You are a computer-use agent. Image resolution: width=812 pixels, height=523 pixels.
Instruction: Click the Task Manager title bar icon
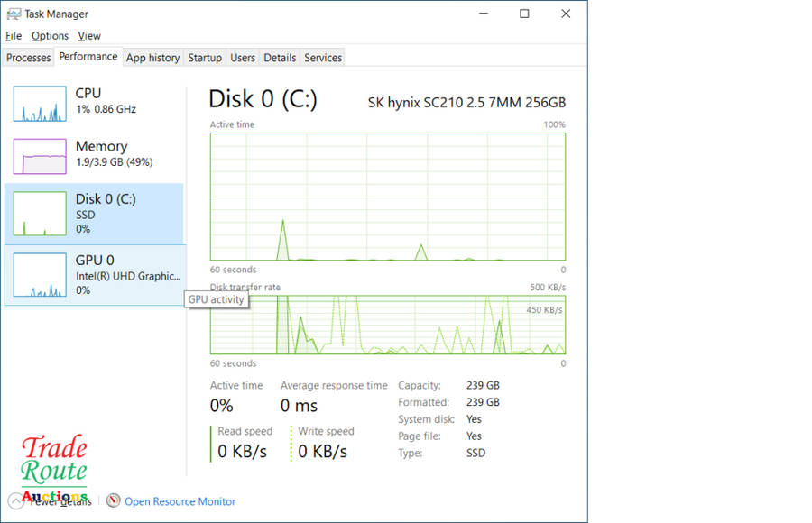[14, 14]
